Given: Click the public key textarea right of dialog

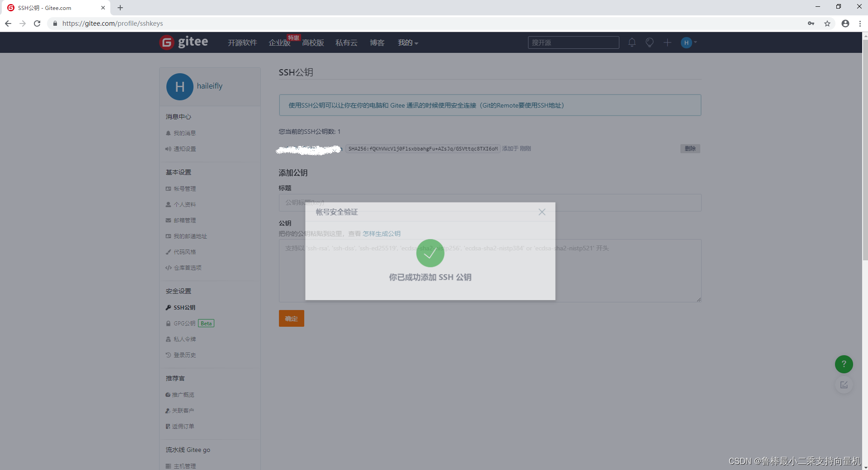Looking at the screenshot, I should point(628,270).
